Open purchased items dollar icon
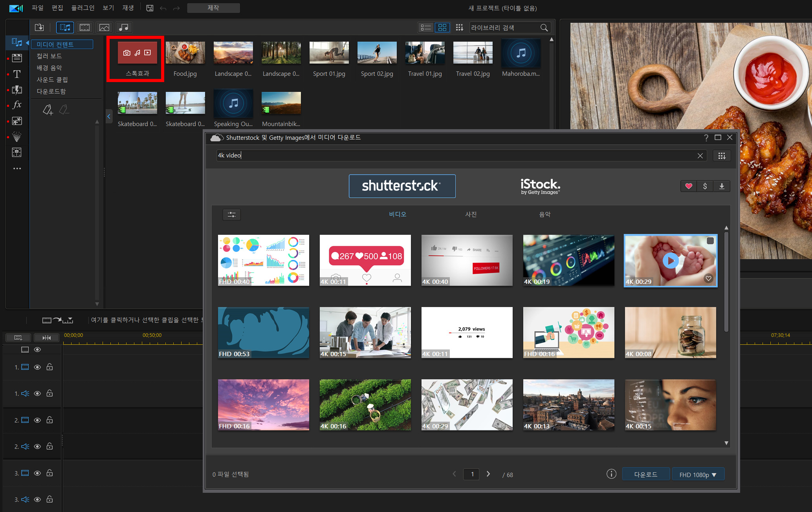The width and height of the screenshot is (812, 512). [705, 186]
